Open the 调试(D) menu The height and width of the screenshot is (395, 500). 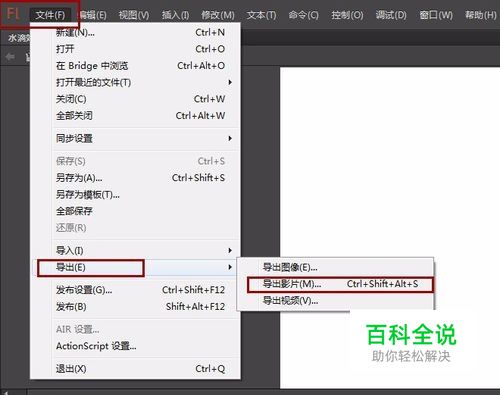tap(391, 15)
